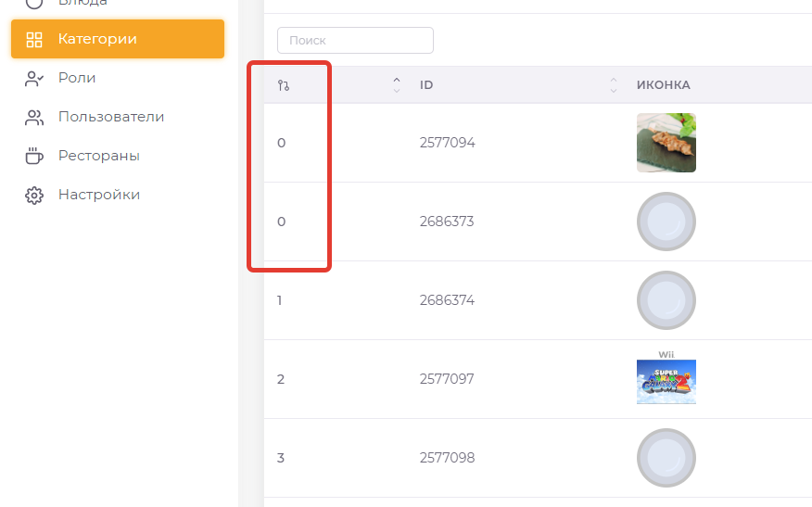The image size is (812, 507).
Task: Select the placeholder plate icon for 2686373
Action: (666, 222)
